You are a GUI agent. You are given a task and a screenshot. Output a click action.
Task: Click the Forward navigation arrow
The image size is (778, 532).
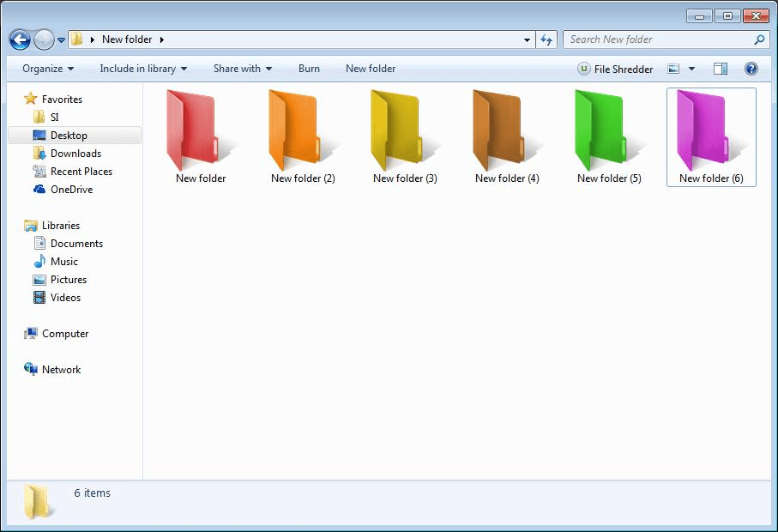coord(44,39)
